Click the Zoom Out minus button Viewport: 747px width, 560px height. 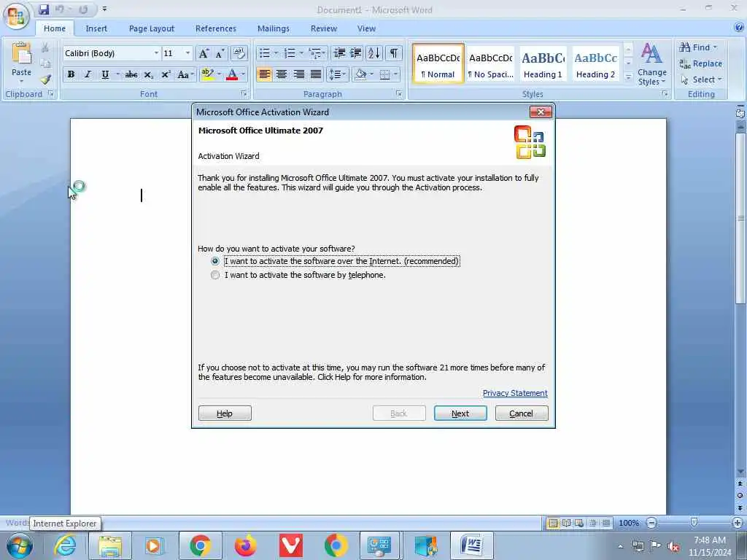tap(651, 522)
